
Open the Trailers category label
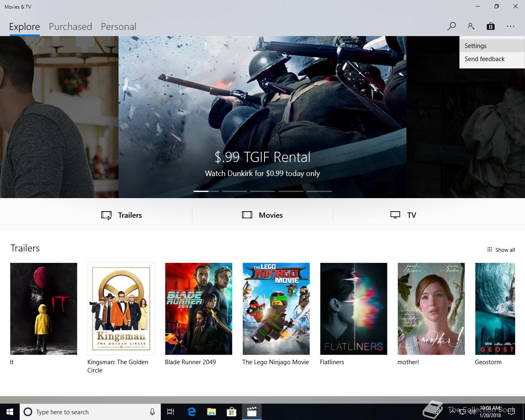(130, 215)
